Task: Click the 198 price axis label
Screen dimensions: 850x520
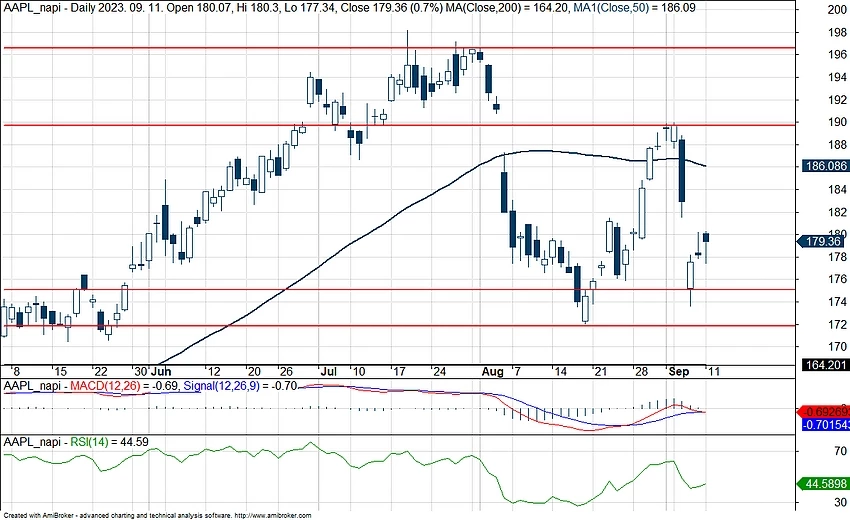Action: click(837, 32)
